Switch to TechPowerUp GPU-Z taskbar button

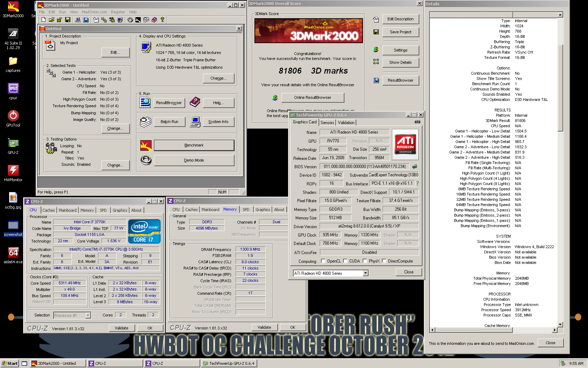pos(229,363)
